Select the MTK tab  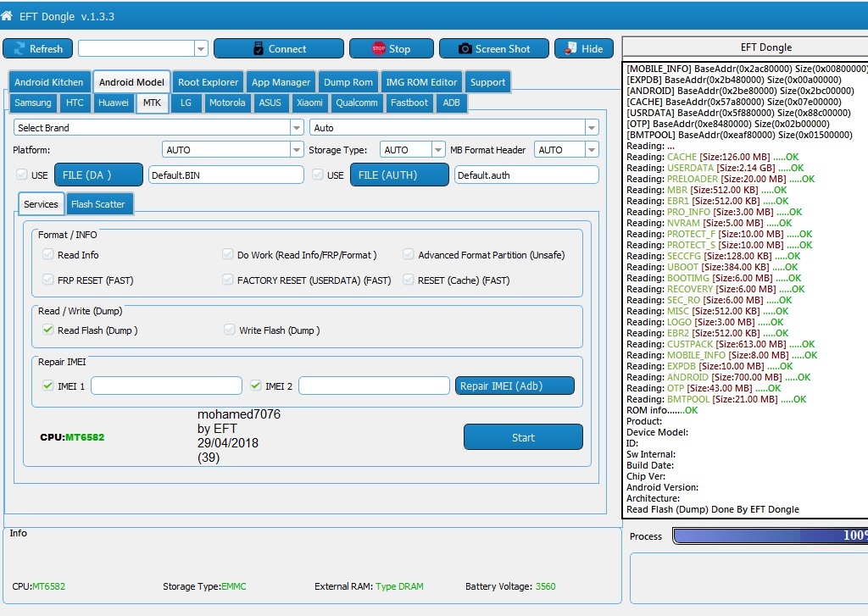(153, 103)
